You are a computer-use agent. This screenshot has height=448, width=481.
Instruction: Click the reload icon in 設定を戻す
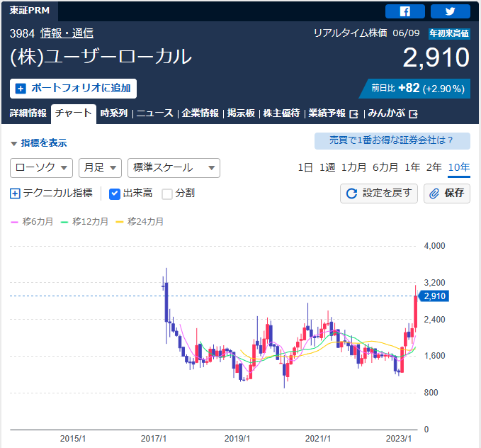pyautogui.click(x=351, y=194)
